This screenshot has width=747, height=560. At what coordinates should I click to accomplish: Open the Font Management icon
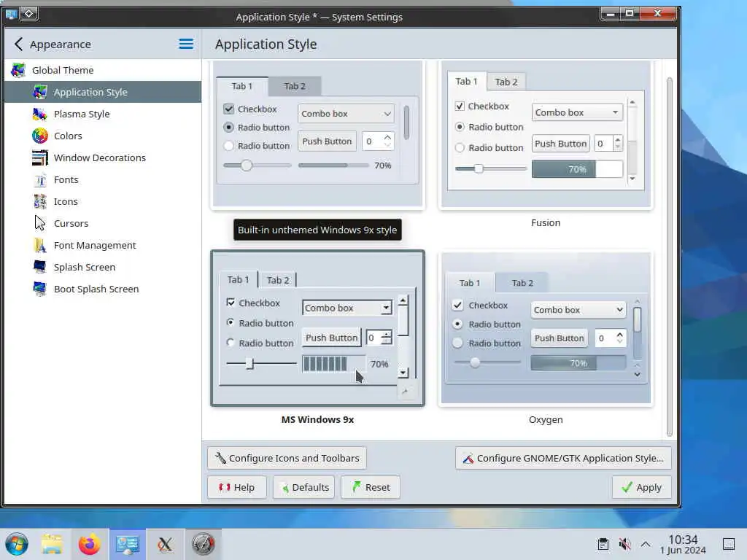pyautogui.click(x=40, y=245)
